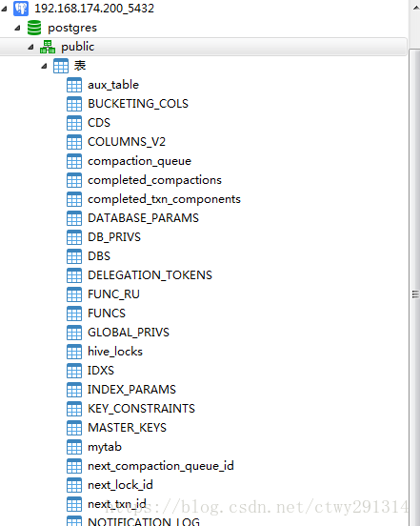Image resolution: width=420 pixels, height=526 pixels.
Task: Select the DB_PRIVS table name
Action: (x=114, y=237)
